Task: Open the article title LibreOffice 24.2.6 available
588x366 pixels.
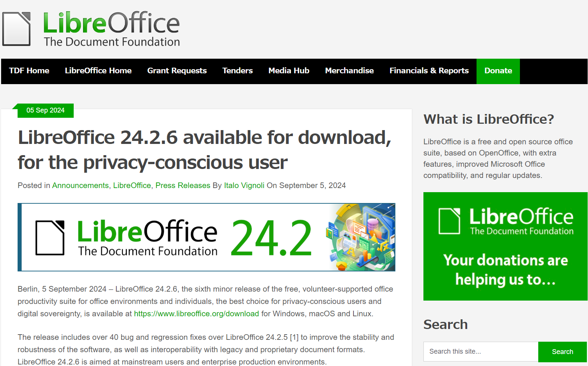Action: click(205, 150)
